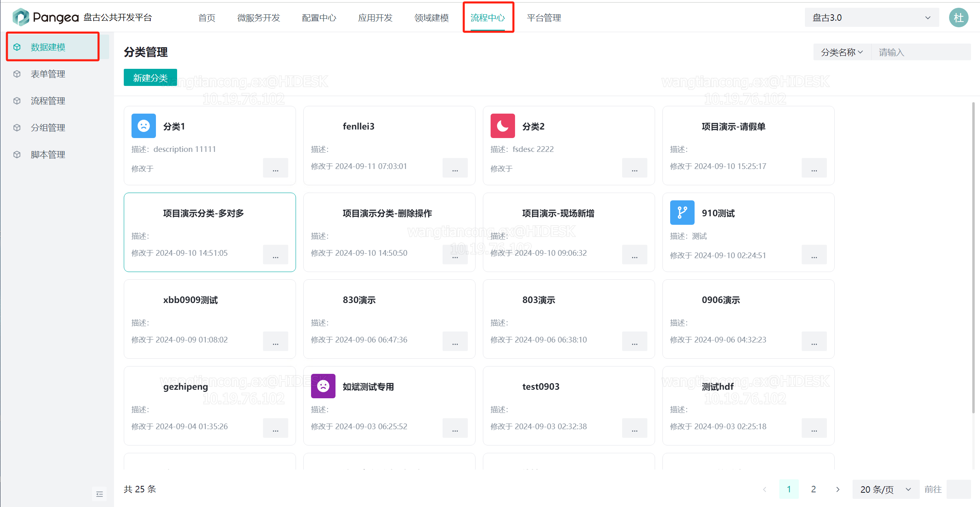Open the 分类名称 search type dropdown
980x507 pixels.
[842, 52]
